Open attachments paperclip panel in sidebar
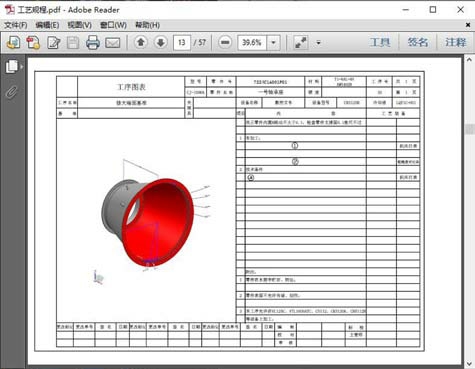475x369 pixels. [x=12, y=92]
